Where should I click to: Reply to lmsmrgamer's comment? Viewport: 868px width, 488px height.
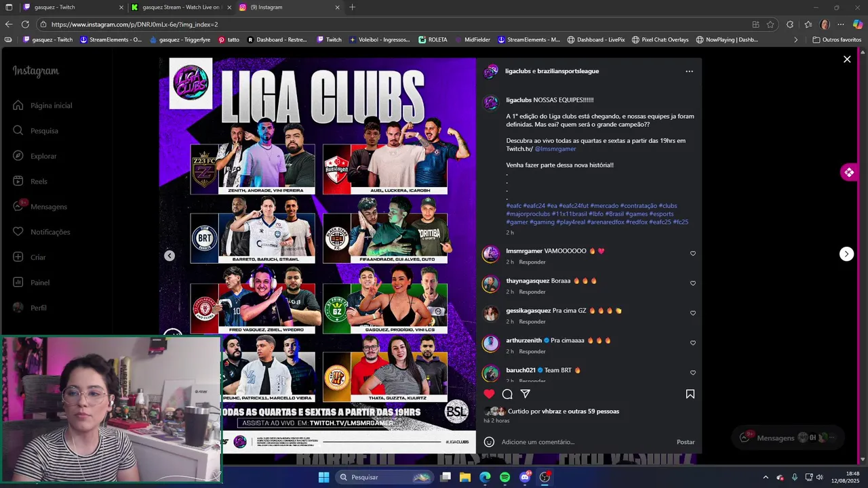pos(532,262)
